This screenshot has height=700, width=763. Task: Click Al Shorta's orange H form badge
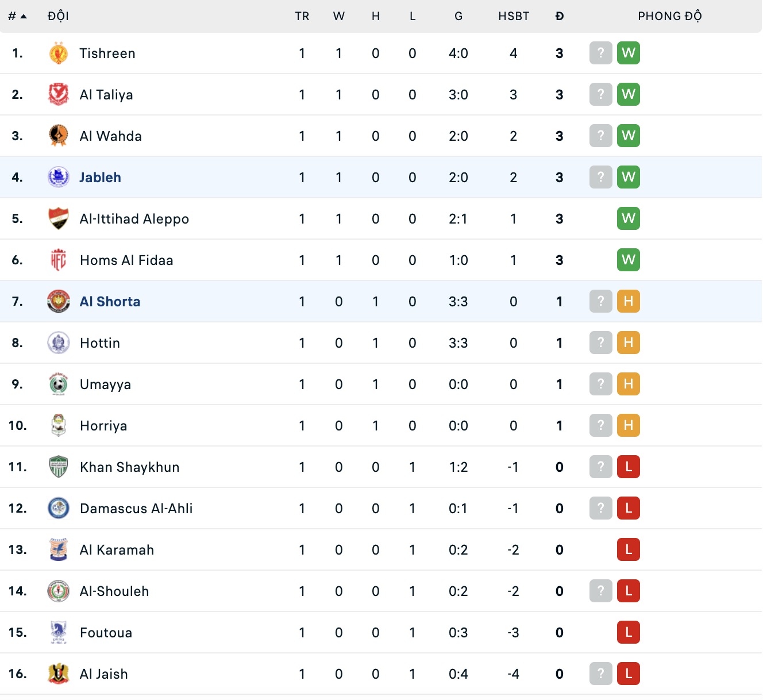pyautogui.click(x=628, y=302)
